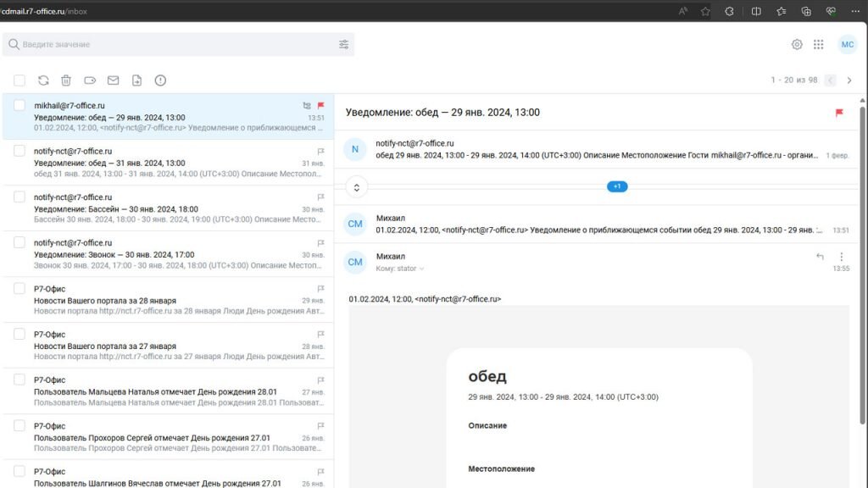The height and width of the screenshot is (488, 868).
Task: Go to previous page of messages
Action: 831,80
